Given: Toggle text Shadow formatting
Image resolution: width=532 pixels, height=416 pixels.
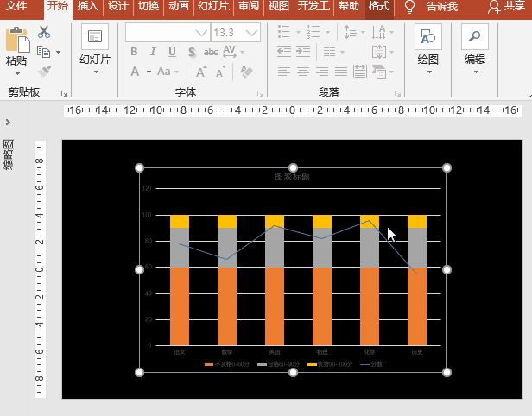Looking at the screenshot, I should pyautogui.click(x=192, y=52).
